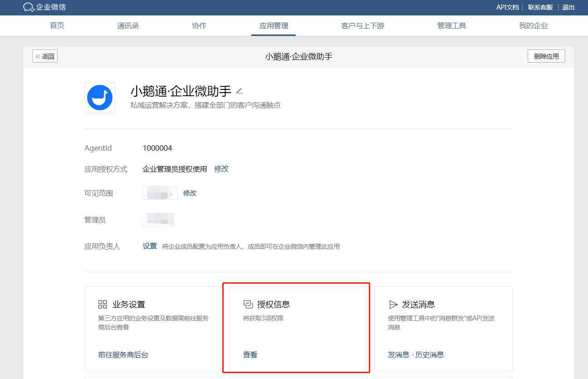Click the 发送消息 paper plane icon
The height and width of the screenshot is (379, 588).
(x=393, y=305)
